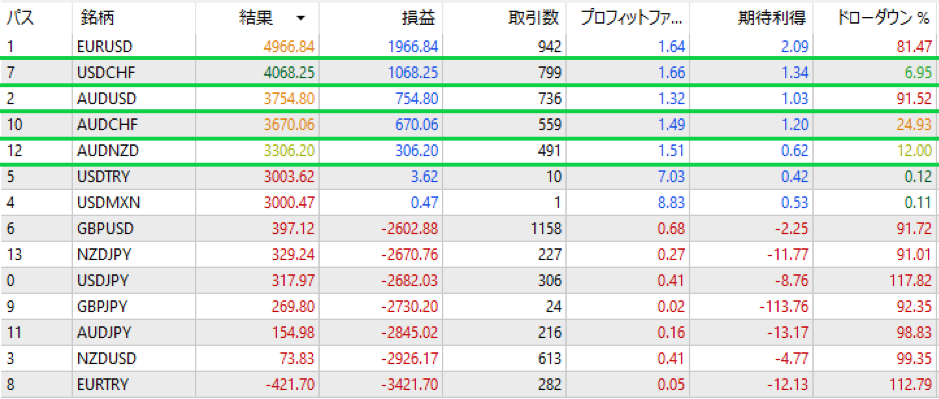This screenshot has height=399, width=939.
Task: Click drawdown value 81.47
Action: (914, 46)
